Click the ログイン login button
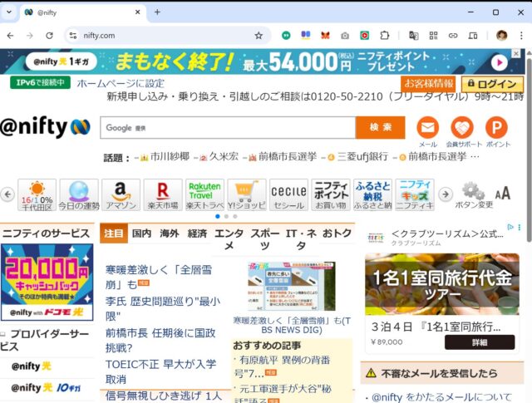The width and height of the screenshot is (532, 403). 492,84
